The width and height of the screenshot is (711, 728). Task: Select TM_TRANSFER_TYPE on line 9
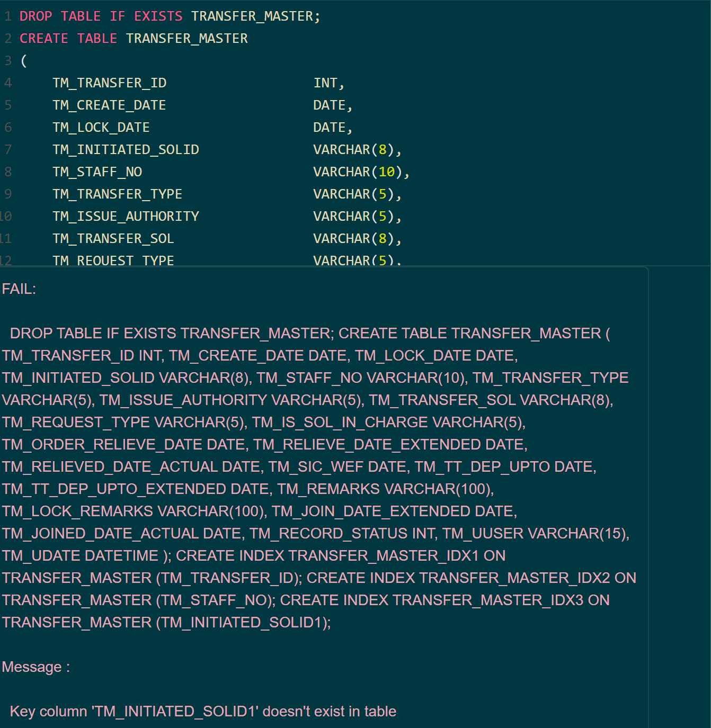pos(117,194)
